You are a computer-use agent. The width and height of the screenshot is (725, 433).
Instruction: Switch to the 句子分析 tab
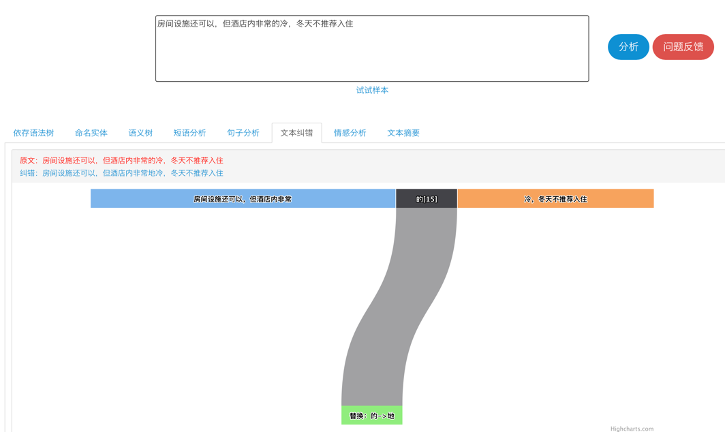243,132
